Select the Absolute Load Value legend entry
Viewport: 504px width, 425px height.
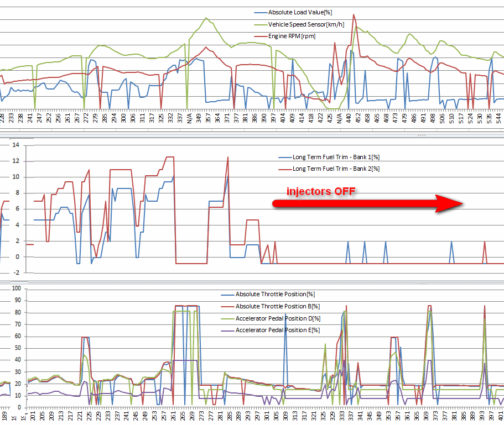click(293, 13)
